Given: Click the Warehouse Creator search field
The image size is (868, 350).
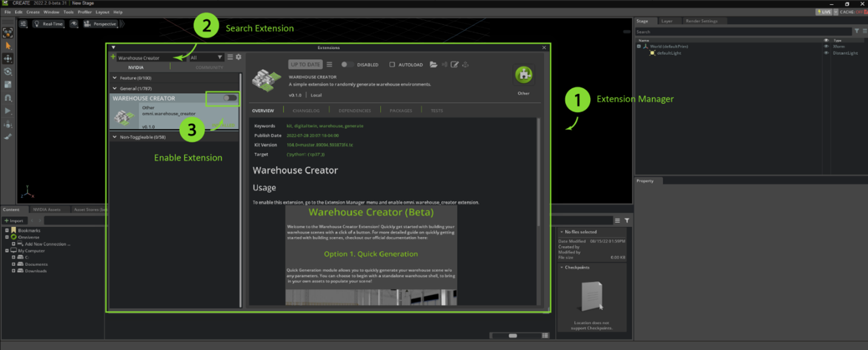Looking at the screenshot, I should [x=152, y=58].
